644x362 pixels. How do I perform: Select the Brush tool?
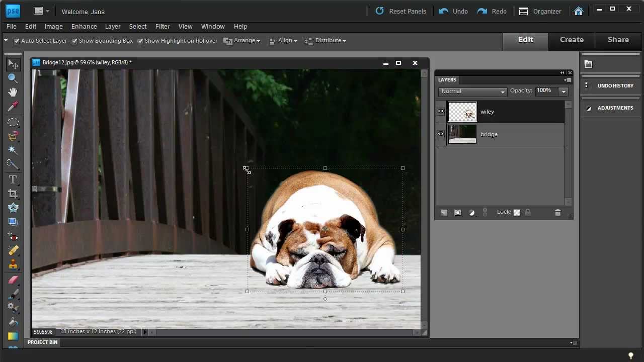click(x=13, y=294)
